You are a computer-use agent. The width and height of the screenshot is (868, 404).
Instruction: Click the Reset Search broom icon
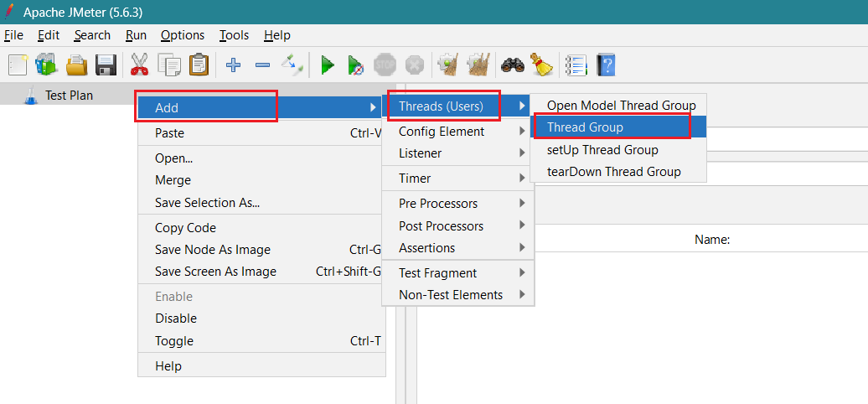(542, 65)
